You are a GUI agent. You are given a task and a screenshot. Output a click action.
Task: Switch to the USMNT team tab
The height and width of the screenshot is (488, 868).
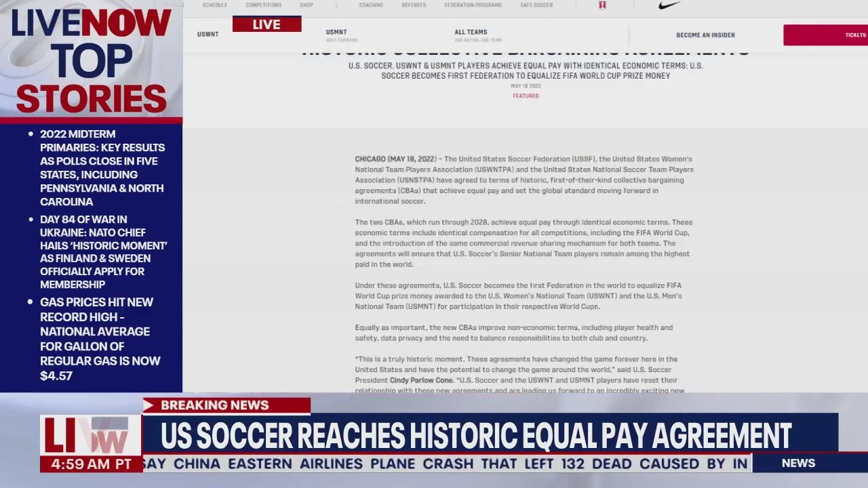(x=336, y=33)
